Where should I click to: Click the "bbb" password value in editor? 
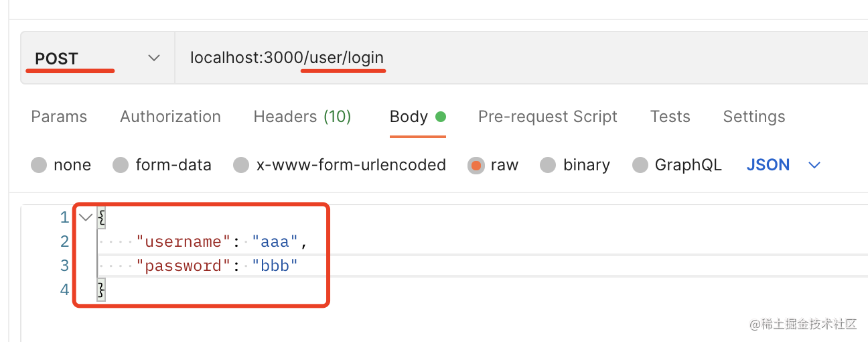pos(275,266)
